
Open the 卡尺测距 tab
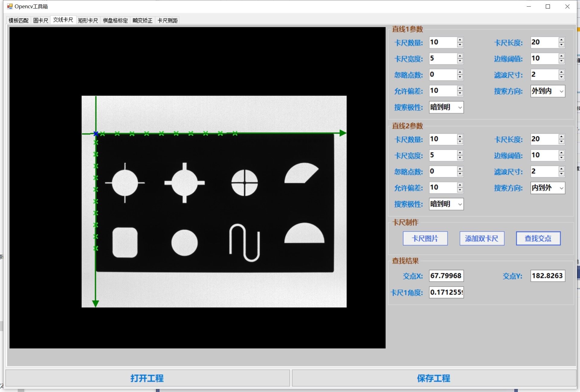[167, 21]
